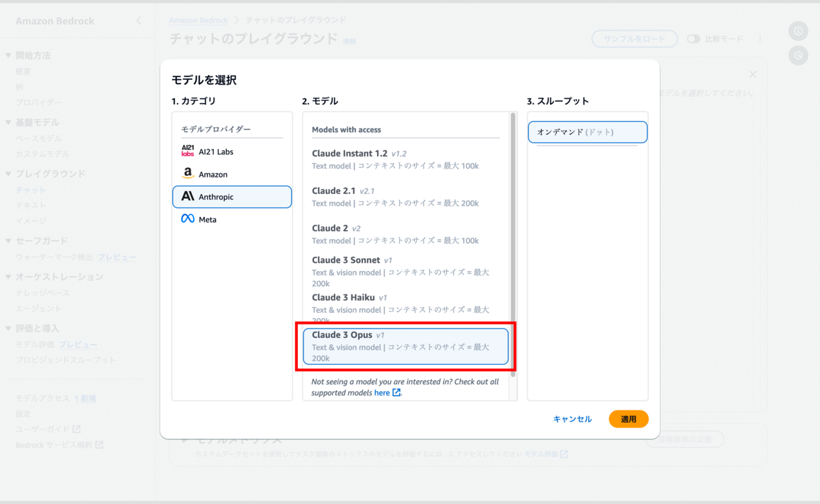
Task: Collapse the セーフガード section
Action: point(8,241)
